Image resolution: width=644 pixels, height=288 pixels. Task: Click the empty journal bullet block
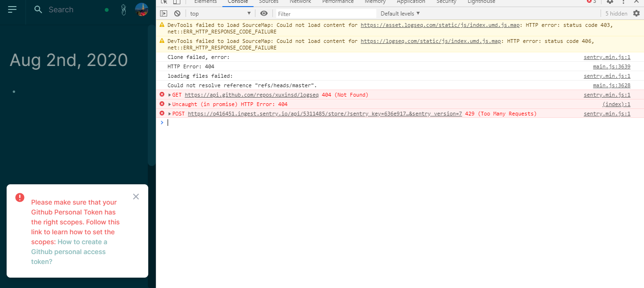(x=14, y=91)
